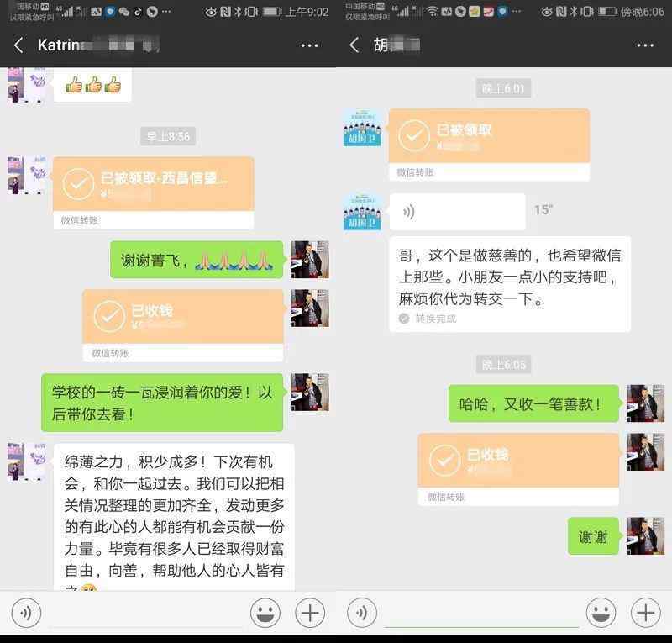Open more options menu in Katrin chat
The width and height of the screenshot is (672, 643).
click(309, 45)
